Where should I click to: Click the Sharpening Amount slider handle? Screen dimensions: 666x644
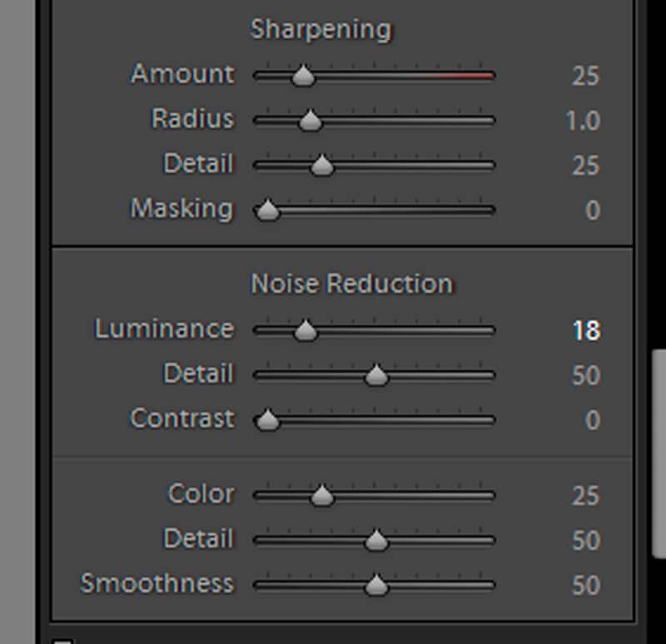303,77
